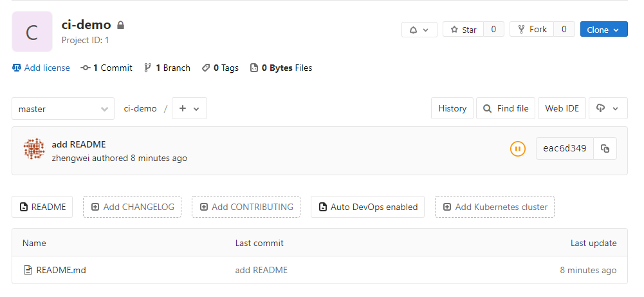Expand the Clone dropdown
Screen dimensions: 644x297
tap(603, 30)
